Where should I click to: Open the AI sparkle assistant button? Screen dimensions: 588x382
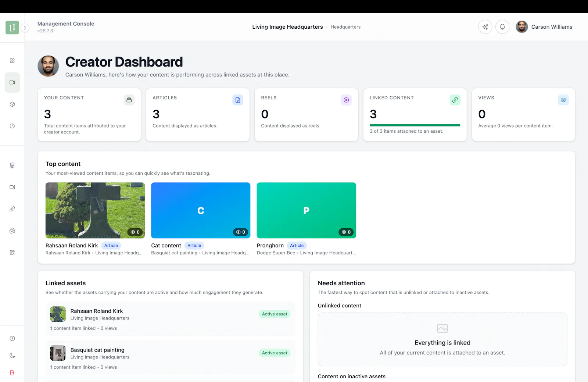(485, 27)
